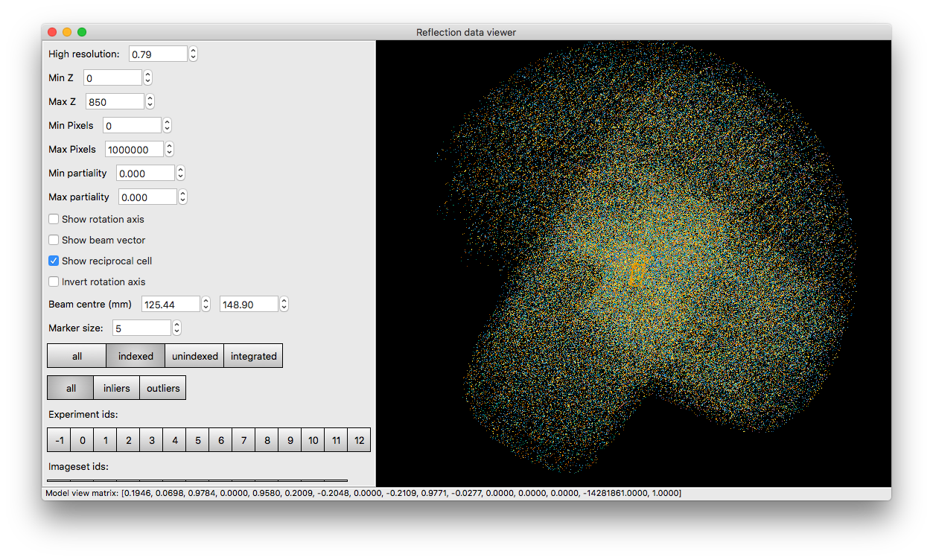The image size is (933, 560).
Task: Maximize the window with green button
Action: tap(82, 32)
